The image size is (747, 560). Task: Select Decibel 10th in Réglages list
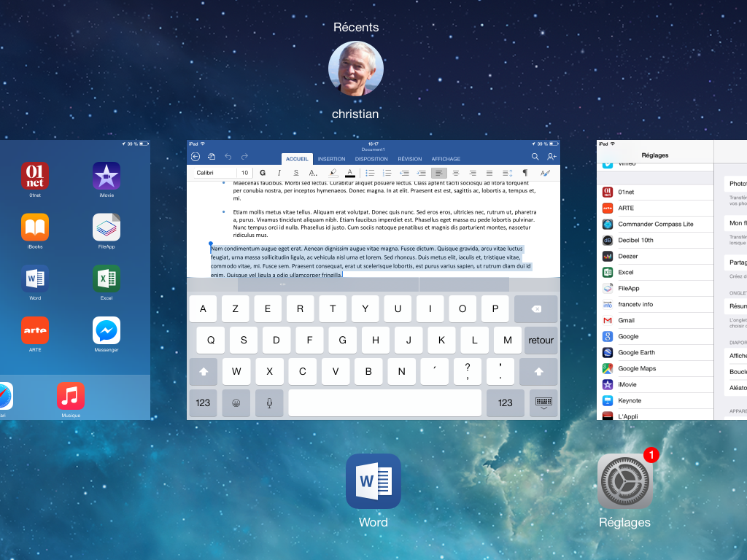click(655, 240)
